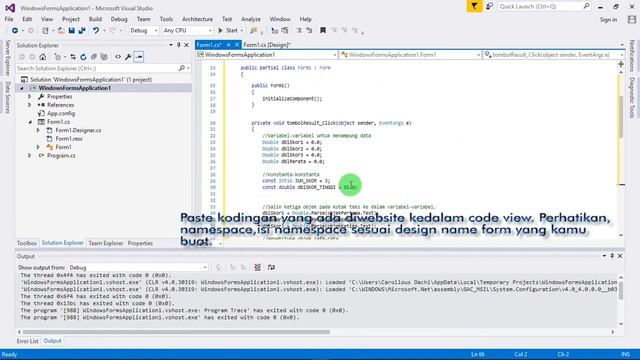The width and height of the screenshot is (640, 360).
Task: Open the tombolResult_Click member dropdown
Action: pyautogui.click(x=553, y=55)
